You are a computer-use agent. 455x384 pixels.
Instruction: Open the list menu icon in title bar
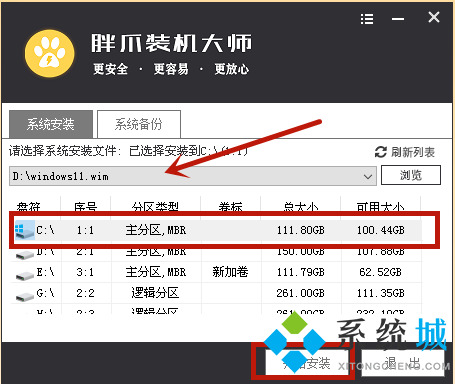pos(367,19)
